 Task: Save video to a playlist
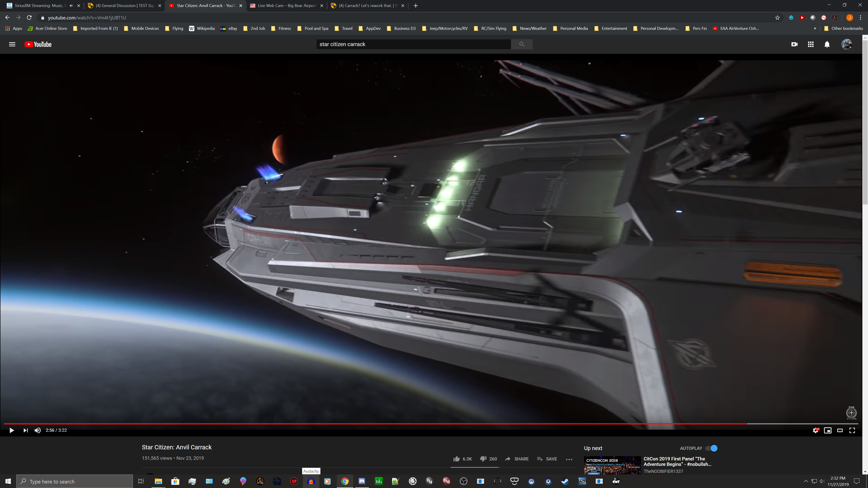(x=547, y=459)
